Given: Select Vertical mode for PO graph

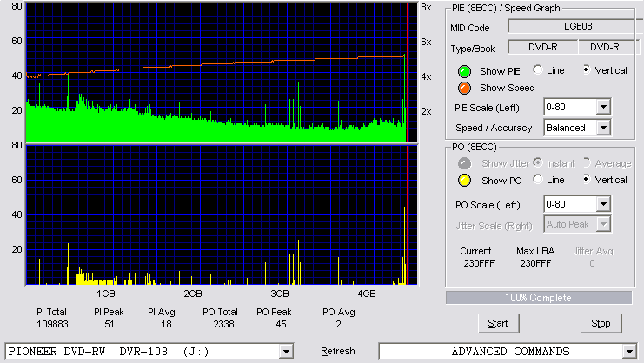Looking at the screenshot, I should (x=587, y=179).
